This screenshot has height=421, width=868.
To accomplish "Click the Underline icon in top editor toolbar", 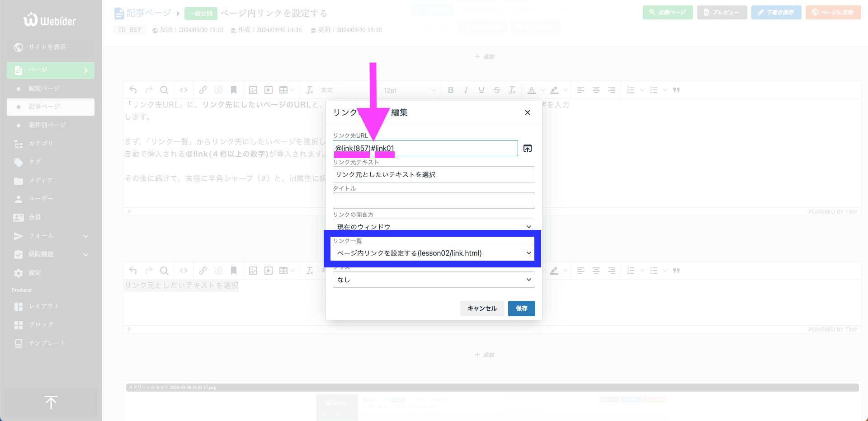I will [481, 90].
